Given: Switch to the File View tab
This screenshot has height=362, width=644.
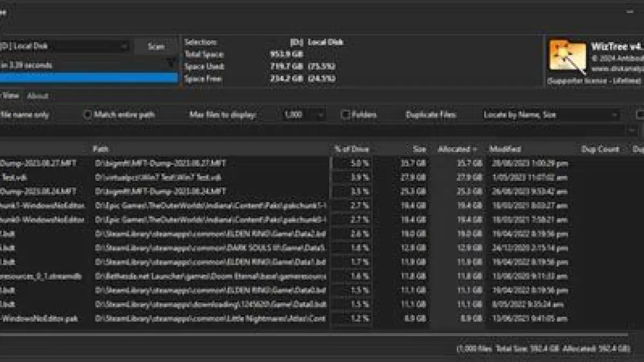Looking at the screenshot, I should click(10, 96).
